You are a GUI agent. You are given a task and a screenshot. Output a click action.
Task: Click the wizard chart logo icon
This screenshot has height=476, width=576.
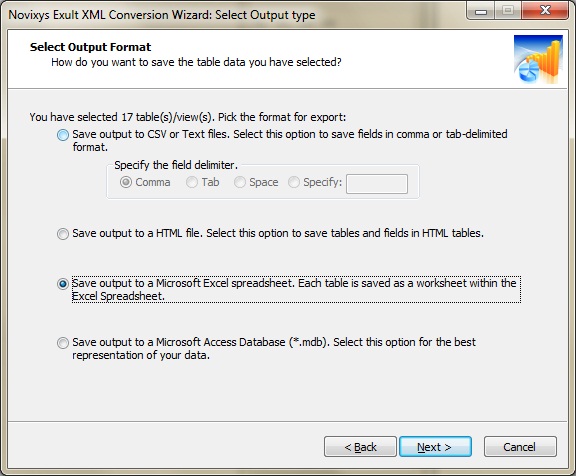[x=538, y=60]
